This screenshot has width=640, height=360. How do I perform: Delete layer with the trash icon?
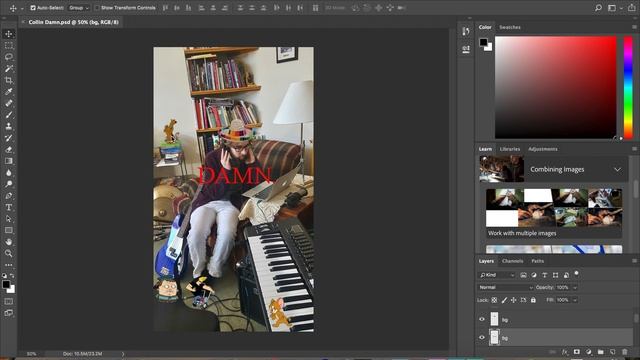click(x=624, y=352)
